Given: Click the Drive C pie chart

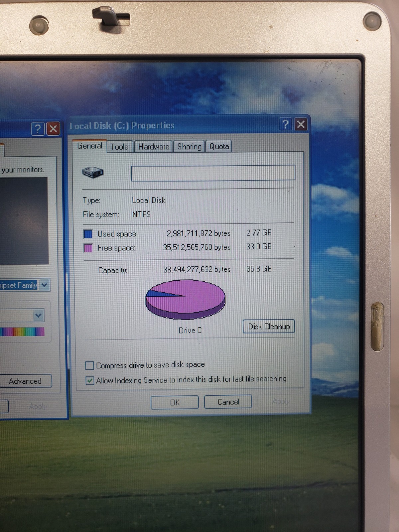Looking at the screenshot, I should 186,299.
